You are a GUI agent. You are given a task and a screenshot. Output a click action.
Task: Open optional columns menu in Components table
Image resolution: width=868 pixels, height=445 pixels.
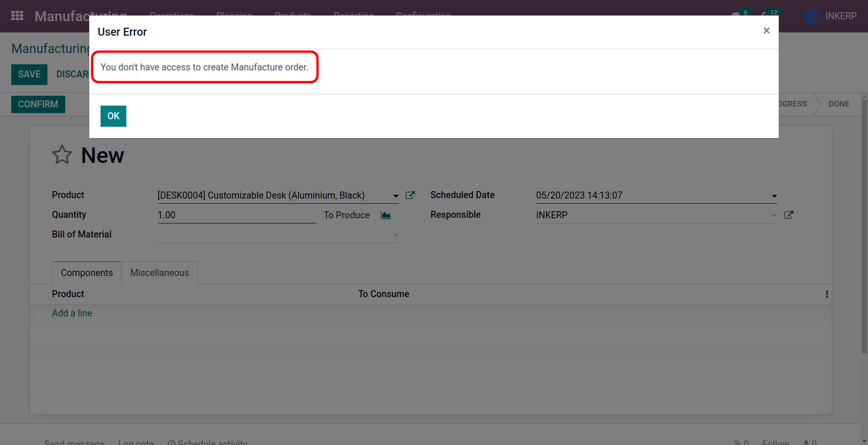(x=827, y=294)
